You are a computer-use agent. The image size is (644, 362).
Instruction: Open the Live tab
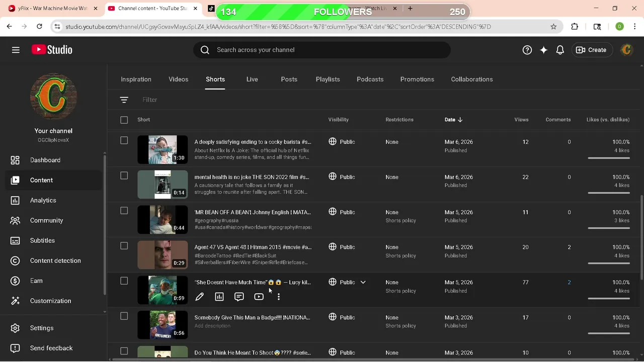click(252, 79)
